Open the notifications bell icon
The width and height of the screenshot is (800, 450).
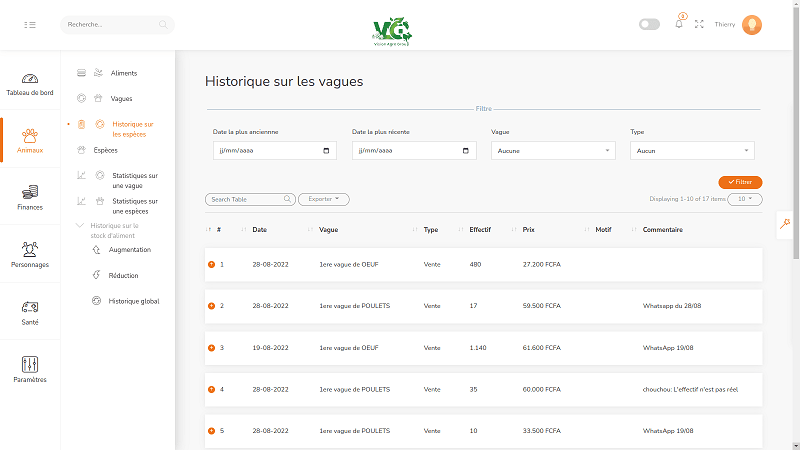click(679, 24)
